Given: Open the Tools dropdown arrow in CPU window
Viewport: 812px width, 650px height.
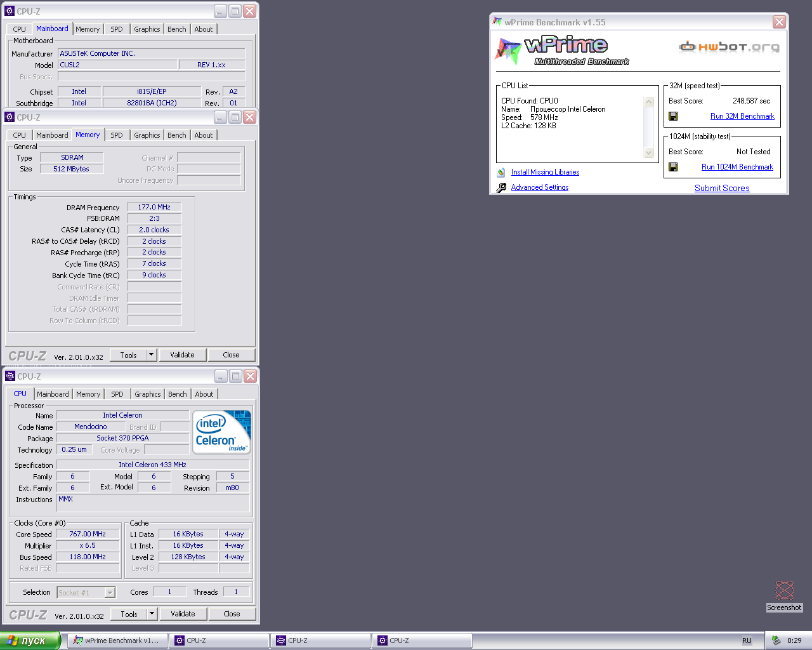Looking at the screenshot, I should tap(152, 614).
